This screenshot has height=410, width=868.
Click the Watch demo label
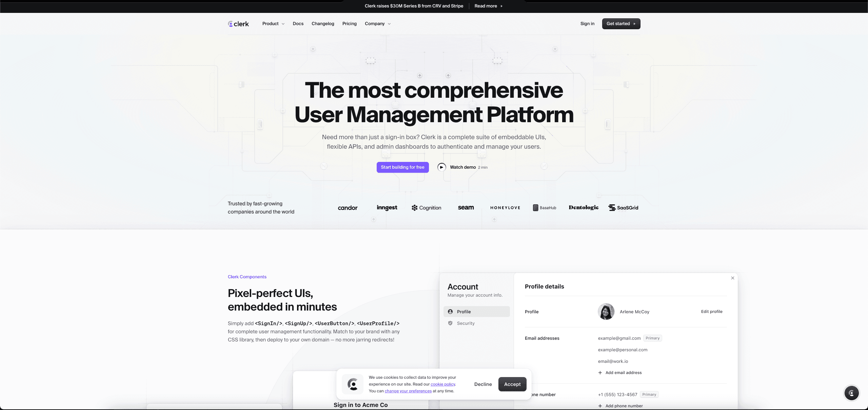click(x=463, y=167)
